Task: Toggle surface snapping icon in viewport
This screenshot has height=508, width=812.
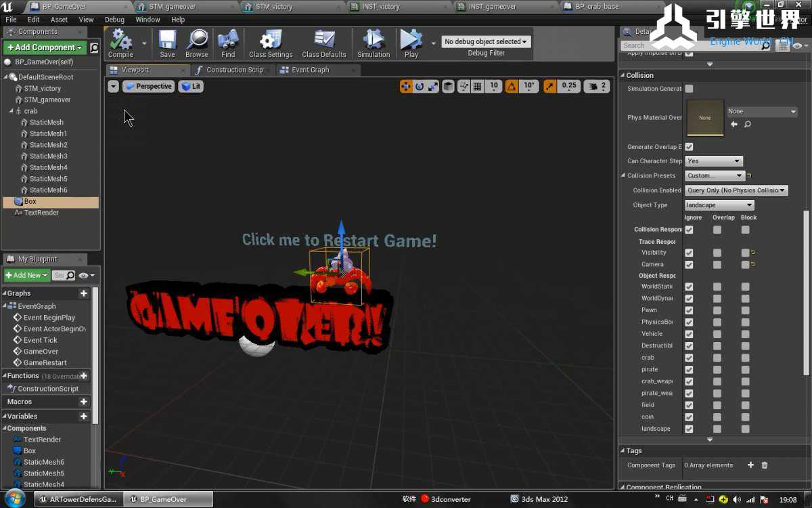Action: pos(464,86)
